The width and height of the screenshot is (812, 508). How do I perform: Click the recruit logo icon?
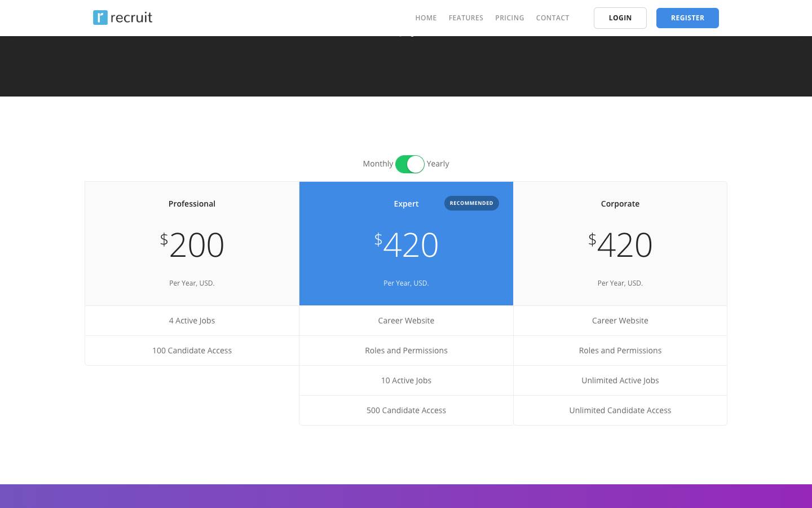pos(100,17)
